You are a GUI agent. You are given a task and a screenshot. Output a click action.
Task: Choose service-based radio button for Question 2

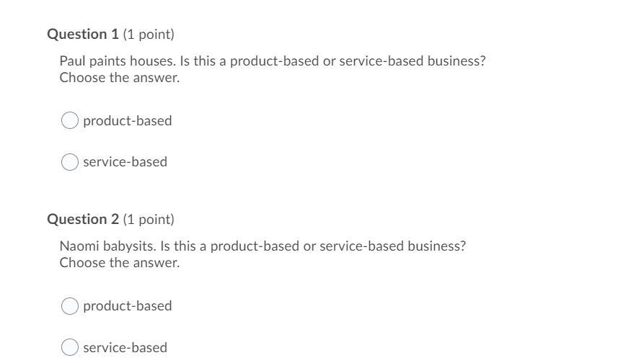(x=70, y=347)
